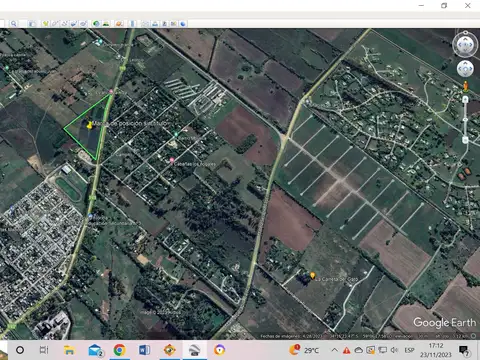The width and height of the screenshot is (480, 360).
Task: Select the Add Image Overlay tool
Action: pyautogui.click(x=74, y=24)
